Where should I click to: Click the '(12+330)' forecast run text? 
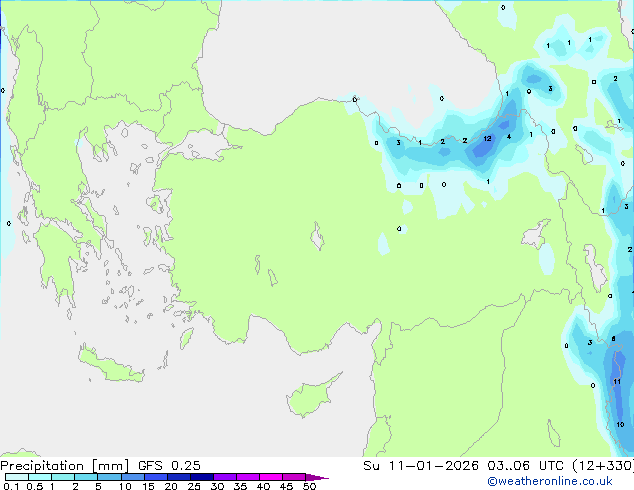[602, 466]
